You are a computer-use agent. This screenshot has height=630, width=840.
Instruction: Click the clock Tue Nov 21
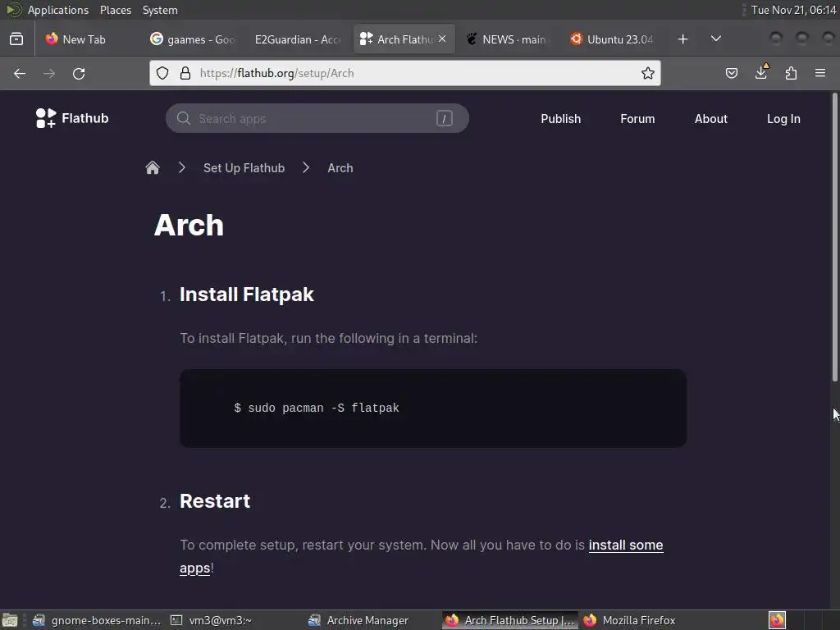(793, 10)
